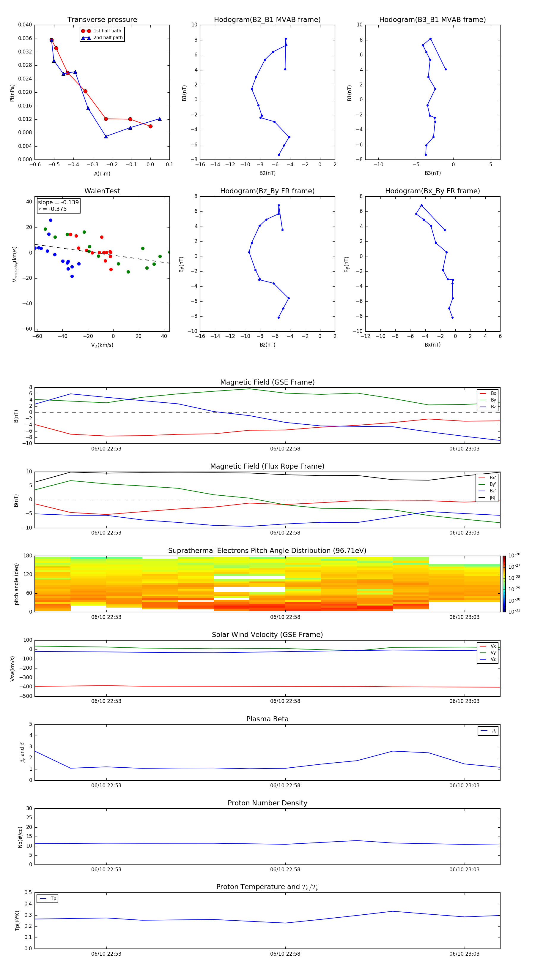Click the pitch angle color scale bar
Image resolution: width=535 pixels, height=980 pixels.
pos(504,584)
